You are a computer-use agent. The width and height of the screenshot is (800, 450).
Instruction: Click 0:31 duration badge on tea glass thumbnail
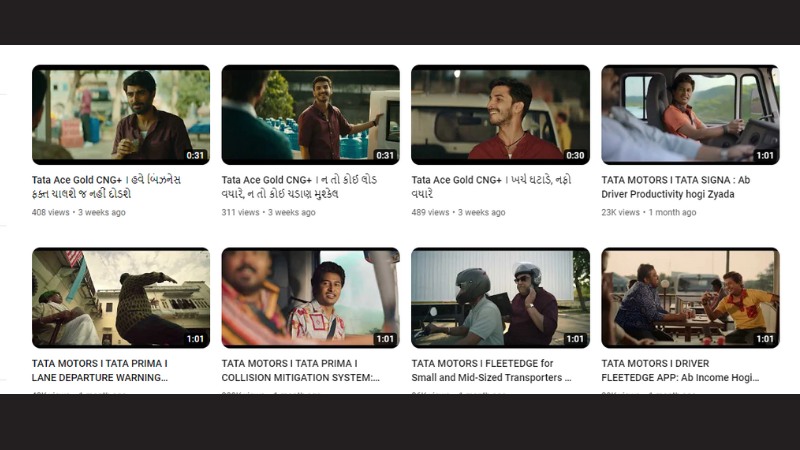195,156
